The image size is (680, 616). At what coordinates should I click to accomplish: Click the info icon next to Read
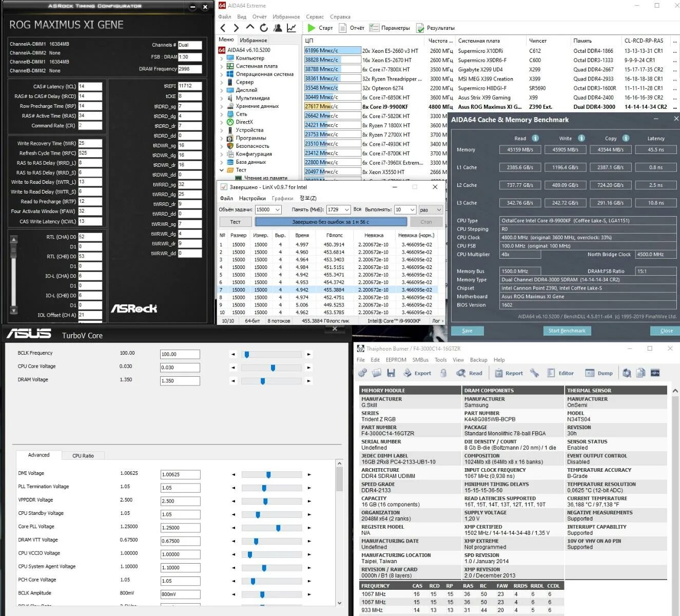click(x=535, y=138)
